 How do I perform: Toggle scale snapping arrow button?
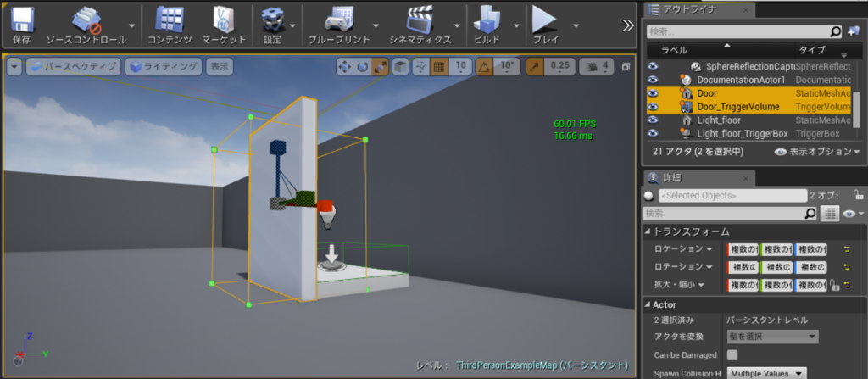535,67
